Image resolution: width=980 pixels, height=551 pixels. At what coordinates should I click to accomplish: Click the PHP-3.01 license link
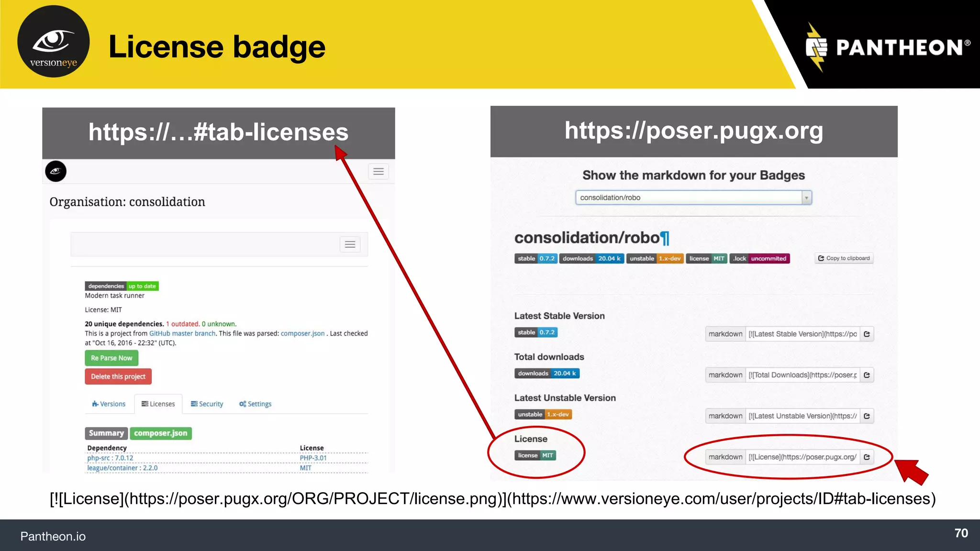[x=313, y=458]
